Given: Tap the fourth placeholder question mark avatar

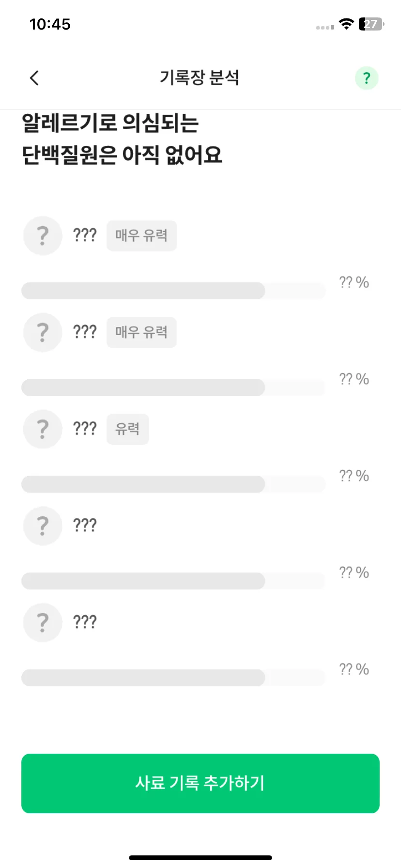Looking at the screenshot, I should point(43,526).
